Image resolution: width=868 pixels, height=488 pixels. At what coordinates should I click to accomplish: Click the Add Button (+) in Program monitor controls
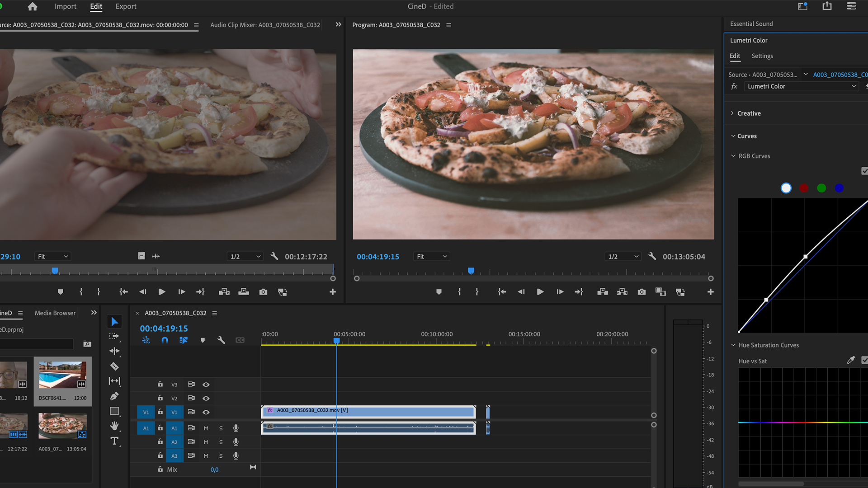[x=710, y=292]
